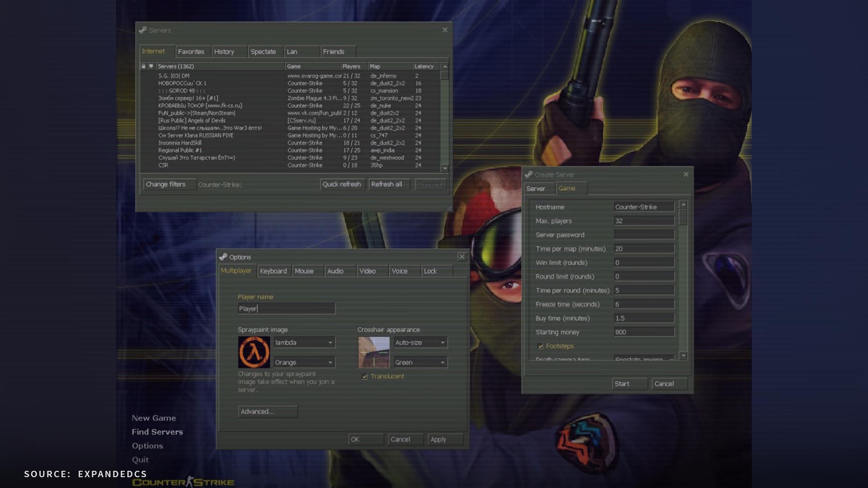Click the server list scroll up arrow
Viewport: 868px width, 488px height.
(445, 66)
